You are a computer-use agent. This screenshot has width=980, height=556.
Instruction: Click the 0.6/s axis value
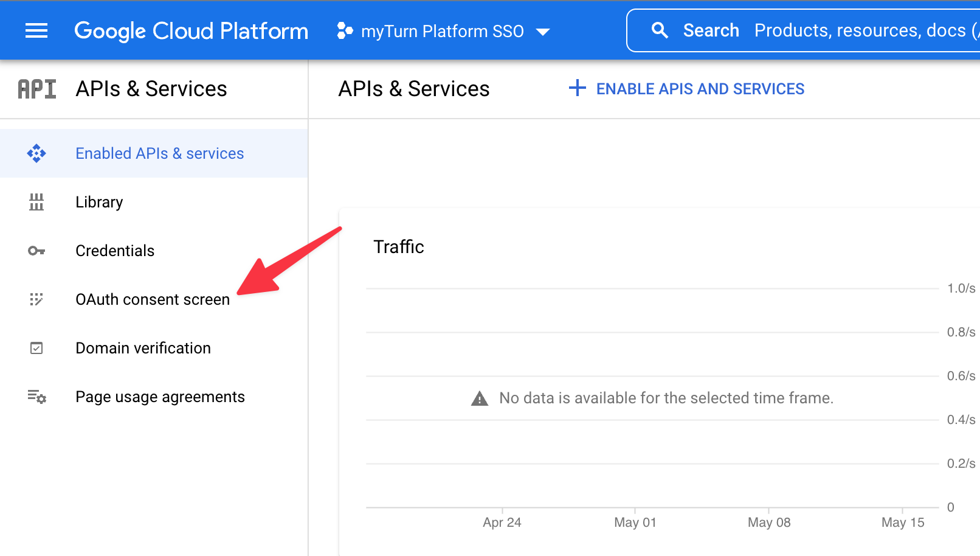click(961, 376)
